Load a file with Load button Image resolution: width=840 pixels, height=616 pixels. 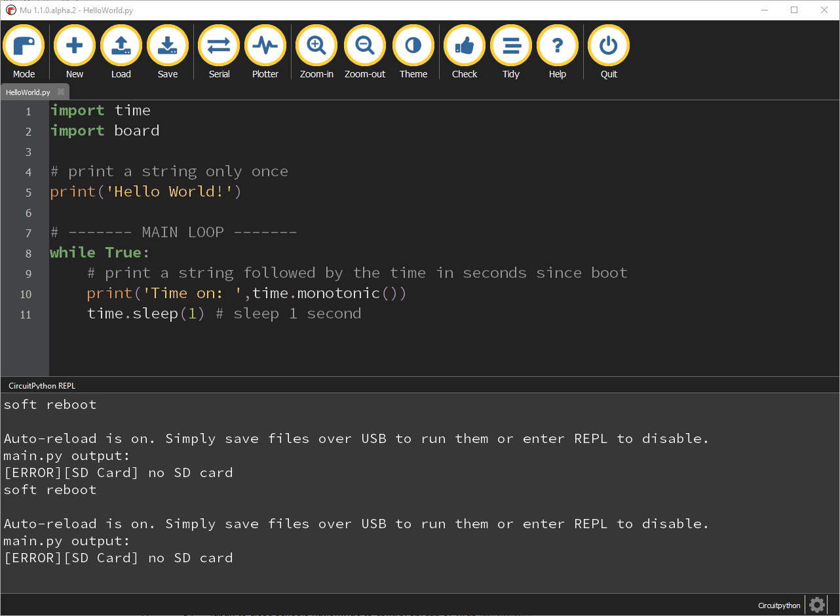click(121, 52)
